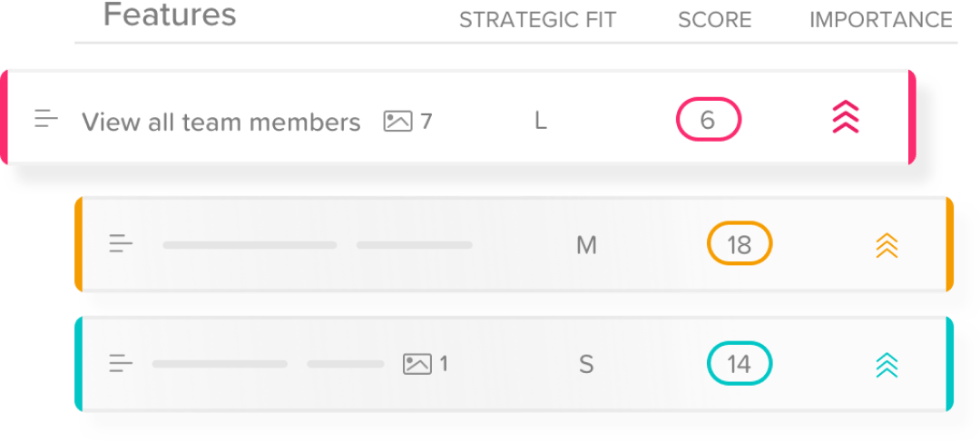This screenshot has height=442, width=980.
Task: Sort by the STRATEGIC FIT column header
Action: [x=537, y=20]
